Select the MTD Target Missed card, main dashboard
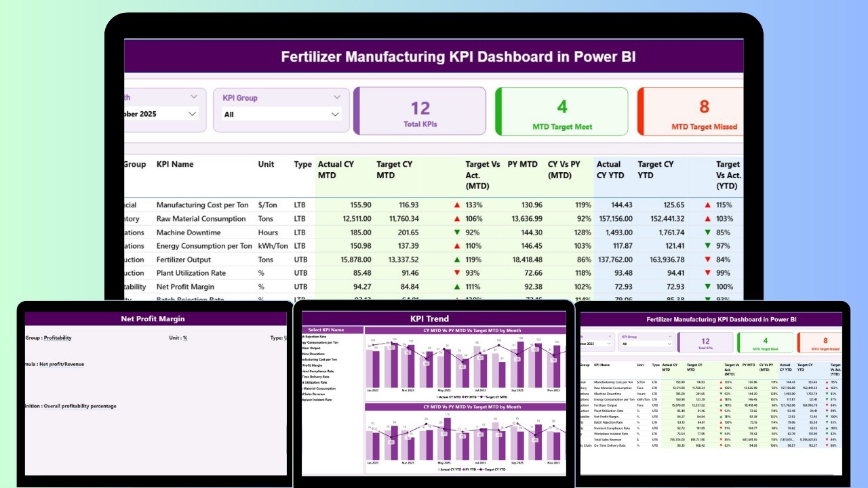This screenshot has width=868, height=488. (691, 110)
